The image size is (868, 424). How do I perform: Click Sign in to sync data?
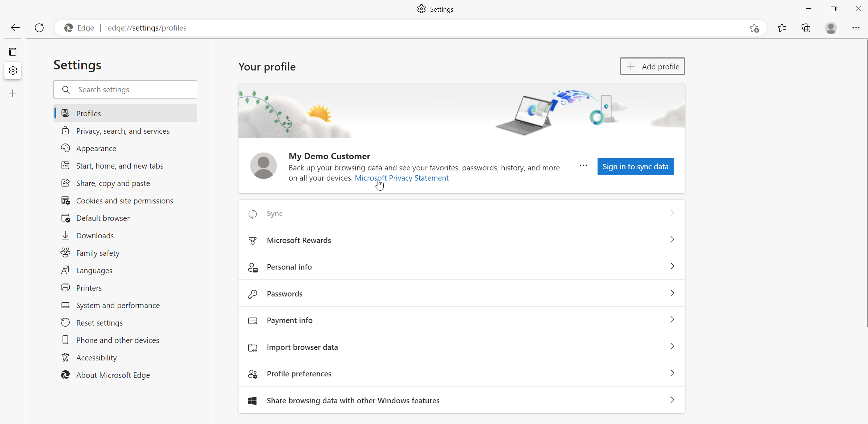[x=636, y=166]
